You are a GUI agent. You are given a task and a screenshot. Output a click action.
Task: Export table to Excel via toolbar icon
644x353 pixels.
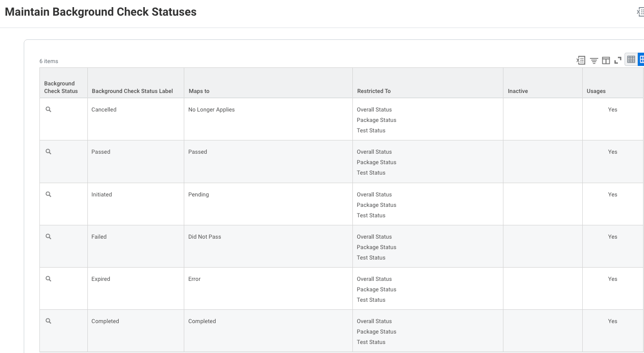click(x=581, y=60)
